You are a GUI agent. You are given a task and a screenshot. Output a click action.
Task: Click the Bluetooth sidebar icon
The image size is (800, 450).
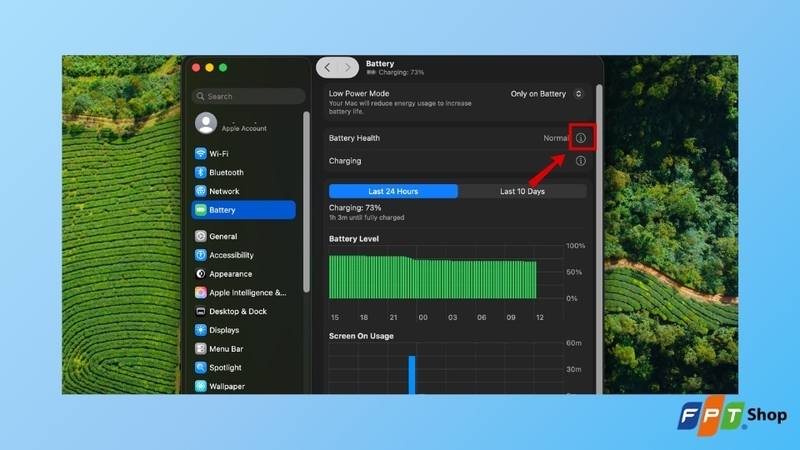[x=201, y=172]
